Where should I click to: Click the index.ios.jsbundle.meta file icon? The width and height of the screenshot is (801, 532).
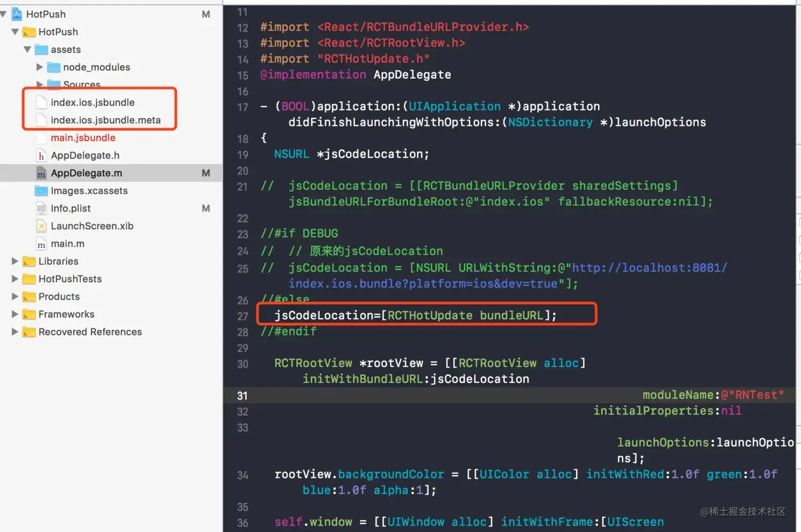point(41,120)
